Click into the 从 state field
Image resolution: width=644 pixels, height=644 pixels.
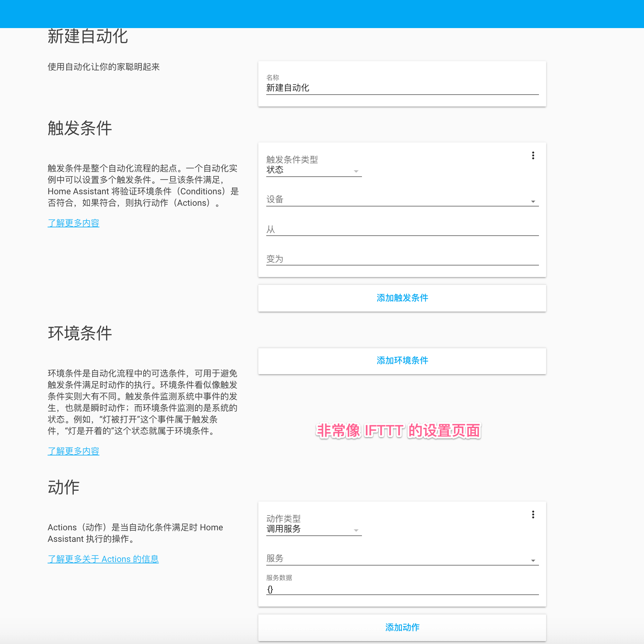click(x=402, y=230)
